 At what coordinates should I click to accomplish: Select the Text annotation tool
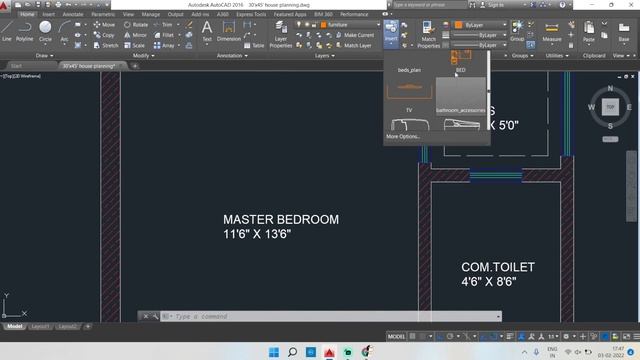coord(207,32)
